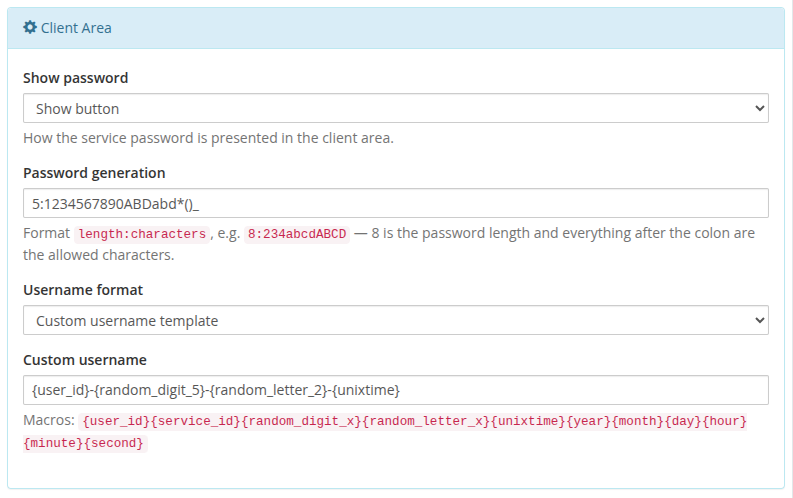This screenshot has height=498, width=793.
Task: Click the {year} macro tag
Action: click(x=588, y=421)
